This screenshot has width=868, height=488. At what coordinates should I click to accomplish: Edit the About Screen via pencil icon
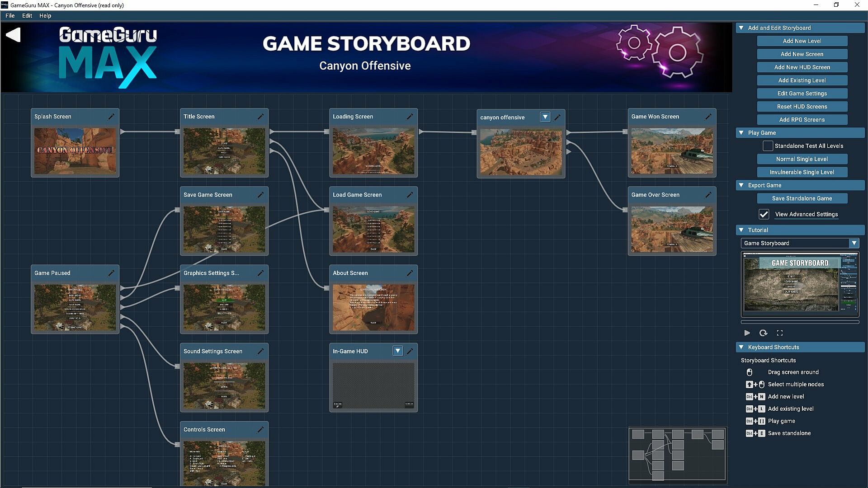(x=410, y=273)
